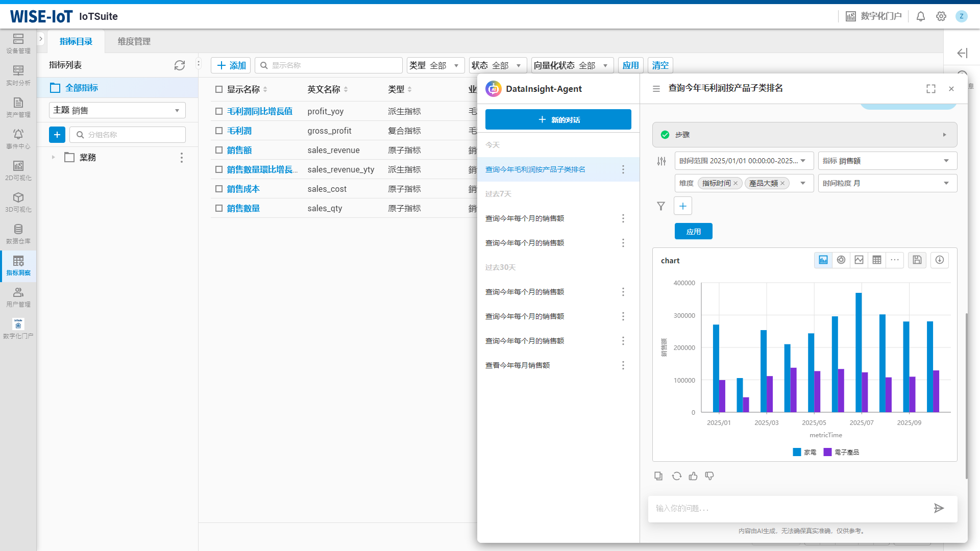Switch chart to table view icon
Screen dimensions: 980x551
[x=877, y=260]
